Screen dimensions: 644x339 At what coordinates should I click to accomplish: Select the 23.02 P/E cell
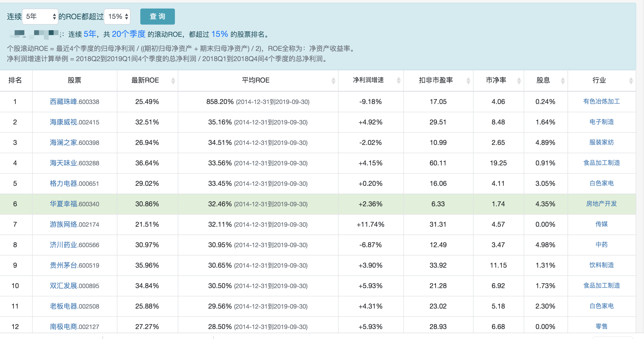point(438,306)
